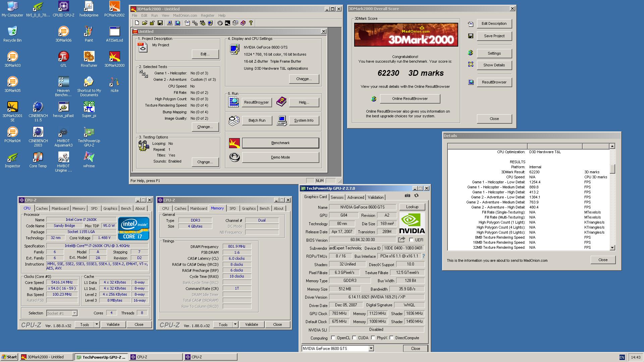Open the Socket #1 selection dropdown
The height and width of the screenshot is (362, 644).
[x=74, y=313]
